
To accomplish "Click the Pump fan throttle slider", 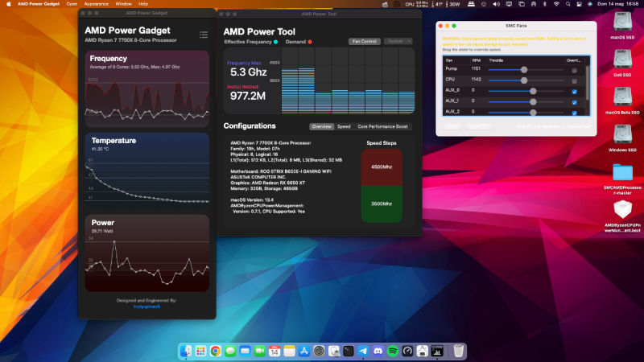I will (526, 70).
